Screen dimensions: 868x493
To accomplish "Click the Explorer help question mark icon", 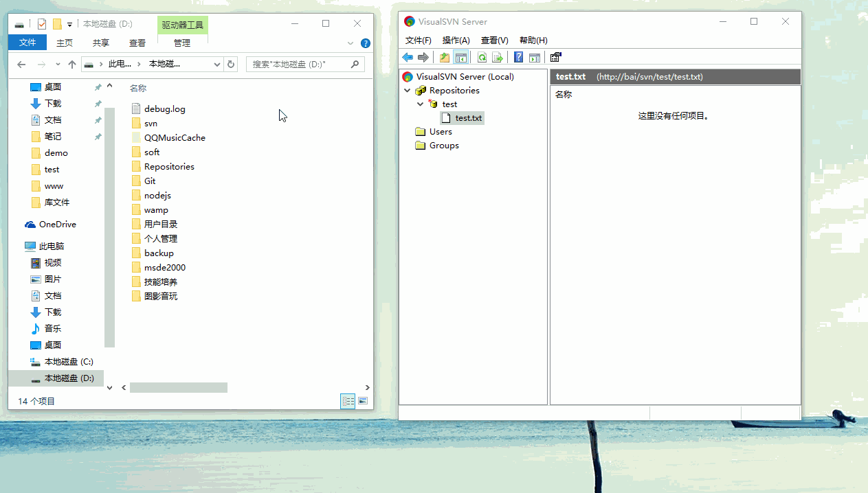I will click(x=366, y=43).
